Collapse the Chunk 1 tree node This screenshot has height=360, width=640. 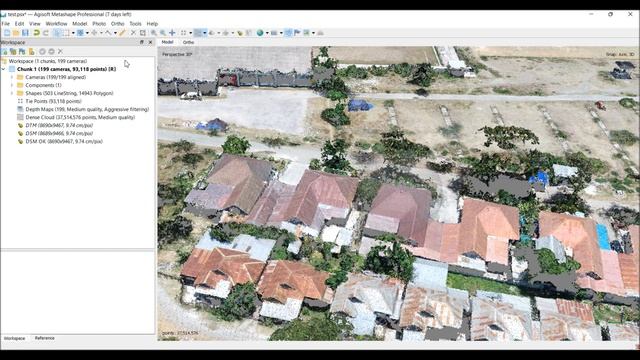4,69
